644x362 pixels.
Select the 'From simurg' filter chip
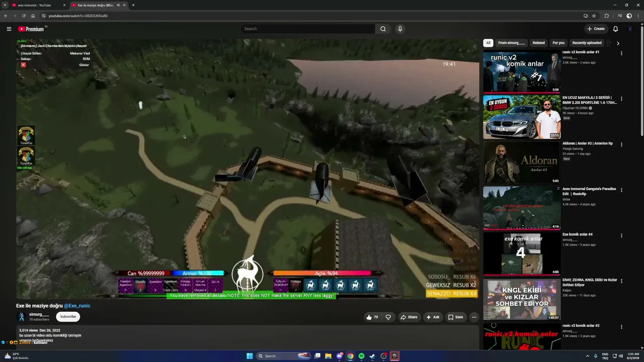(x=511, y=43)
